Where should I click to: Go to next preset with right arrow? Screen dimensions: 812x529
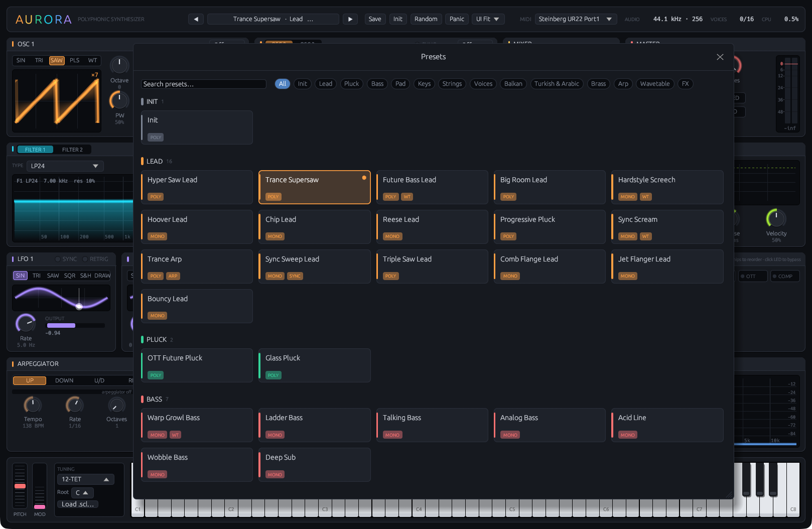350,19
